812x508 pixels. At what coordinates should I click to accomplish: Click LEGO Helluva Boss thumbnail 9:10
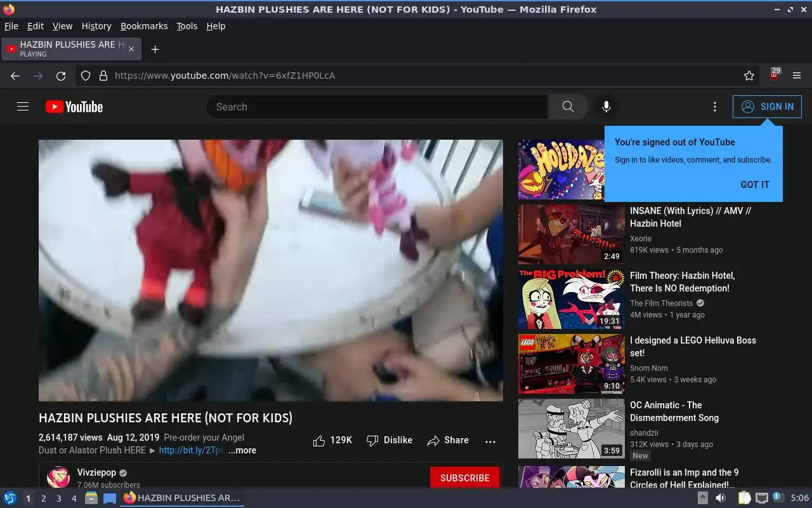point(572,364)
